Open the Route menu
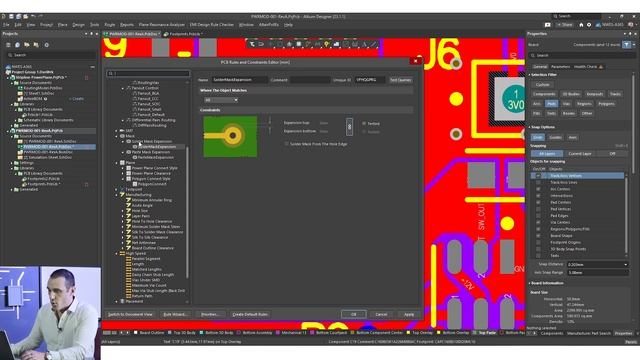 (x=110, y=25)
